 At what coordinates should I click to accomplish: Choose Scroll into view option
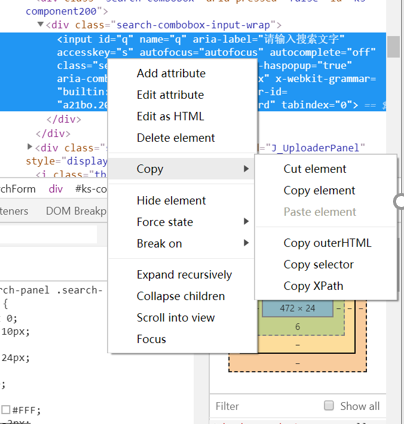[183, 318]
